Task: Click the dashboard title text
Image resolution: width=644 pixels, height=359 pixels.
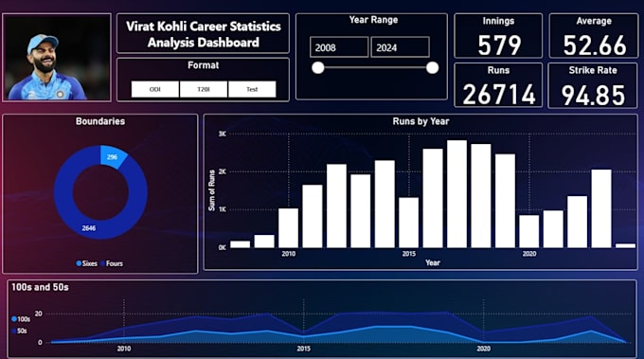Action: tap(204, 34)
